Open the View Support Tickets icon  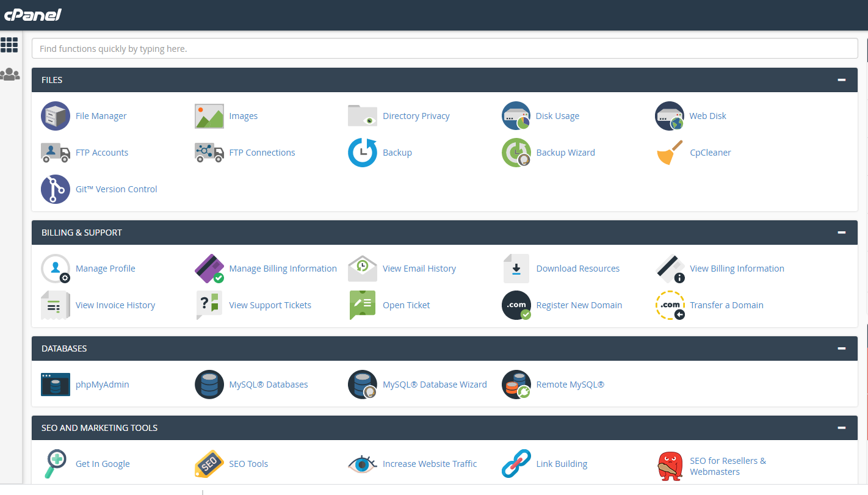coord(209,305)
